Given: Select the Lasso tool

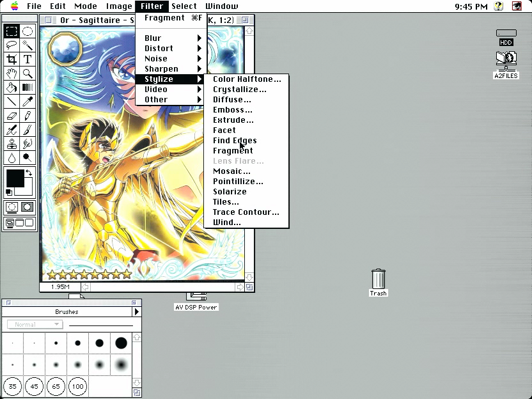Looking at the screenshot, I should [12, 45].
